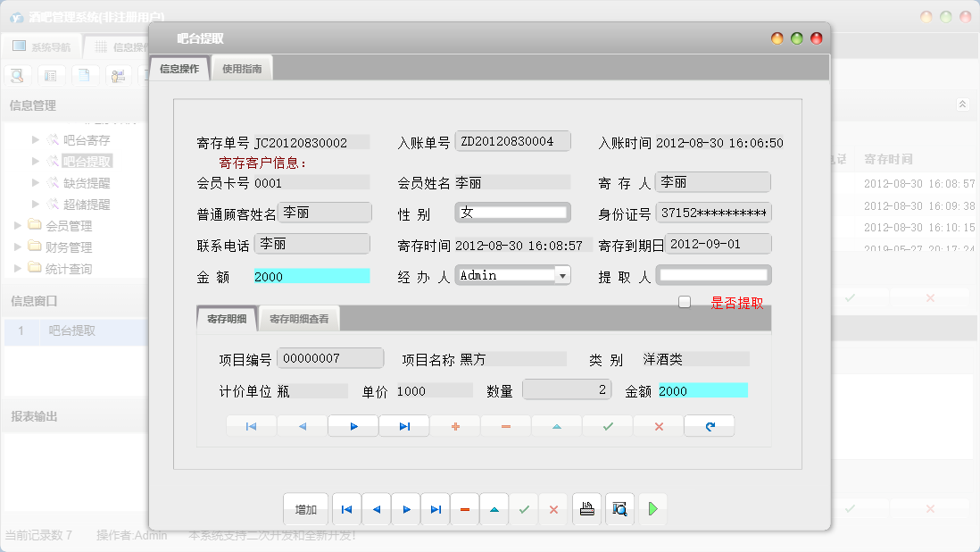Cancel with the red X in detail toolbar

659,426
